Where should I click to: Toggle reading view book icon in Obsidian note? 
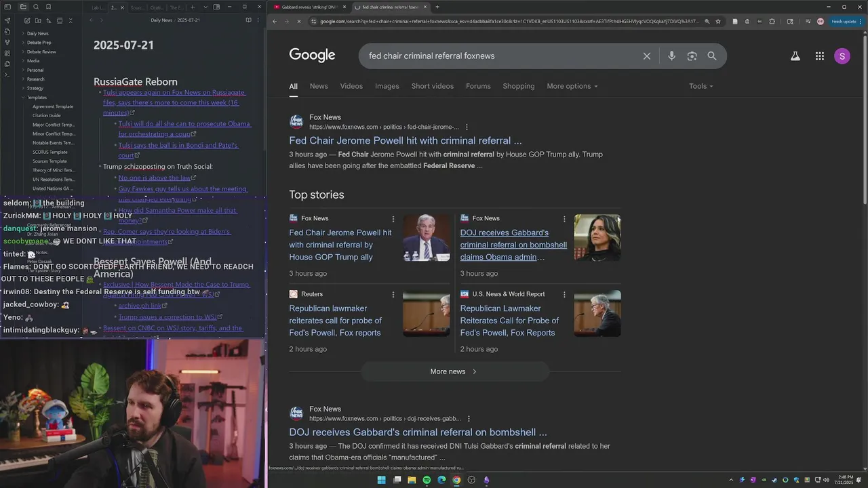(248, 20)
